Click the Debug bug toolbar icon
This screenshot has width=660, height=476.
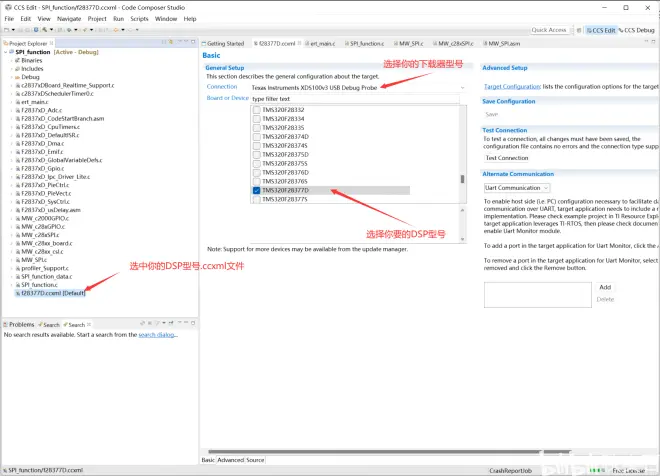point(69,30)
